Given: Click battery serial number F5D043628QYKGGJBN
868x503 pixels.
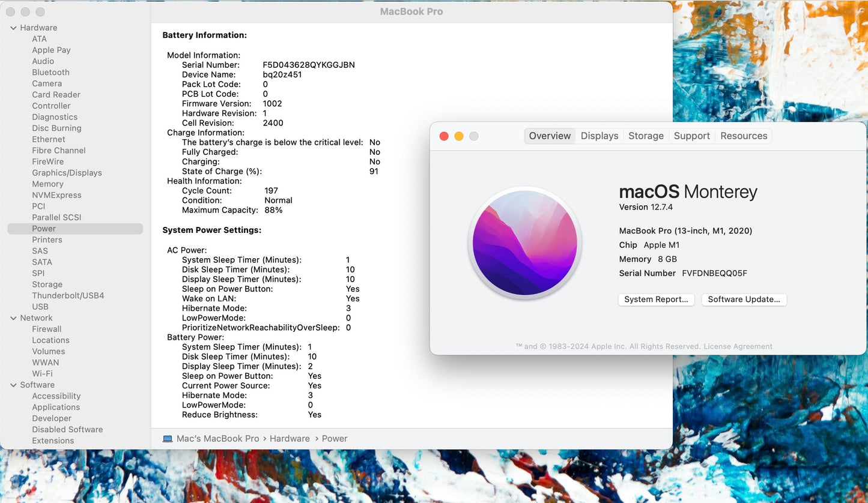Looking at the screenshot, I should 309,65.
